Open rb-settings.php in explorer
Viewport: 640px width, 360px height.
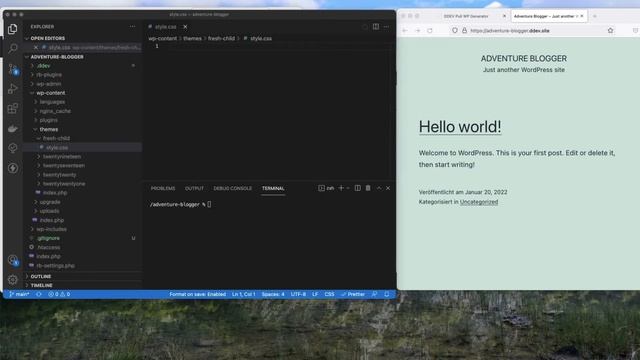coord(56,266)
